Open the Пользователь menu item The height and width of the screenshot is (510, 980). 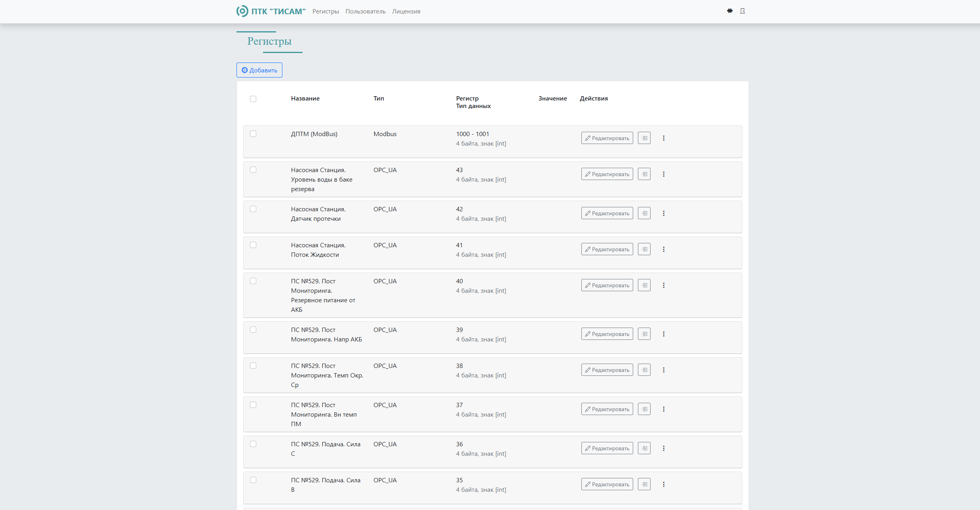click(x=365, y=11)
